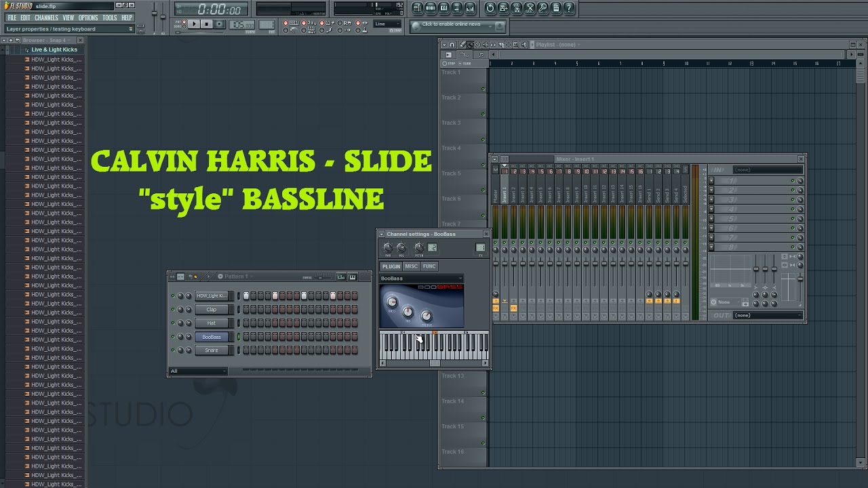
Task: Click the circular-arrow undo history icon
Action: (490, 8)
